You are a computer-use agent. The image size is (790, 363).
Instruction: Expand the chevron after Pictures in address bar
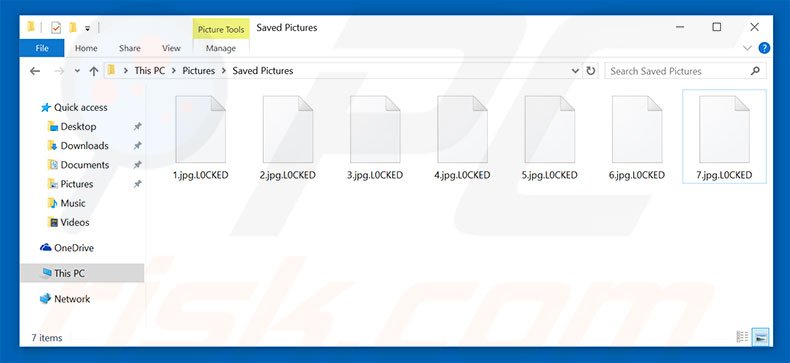[x=223, y=71]
